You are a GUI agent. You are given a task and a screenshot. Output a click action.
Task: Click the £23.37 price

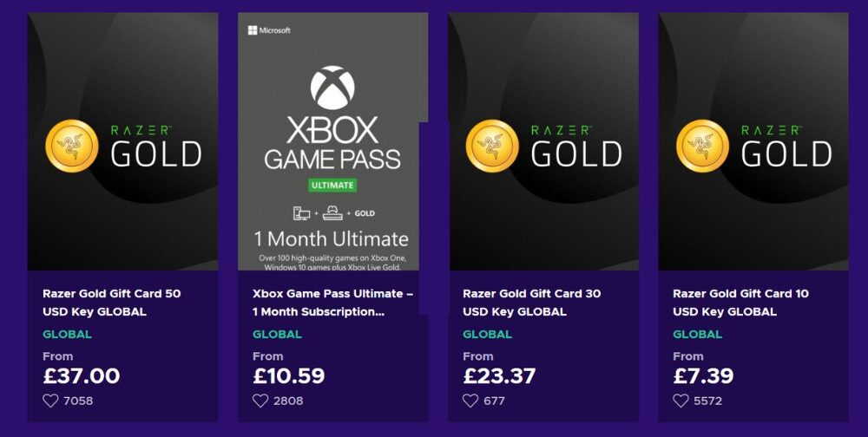[499, 376]
